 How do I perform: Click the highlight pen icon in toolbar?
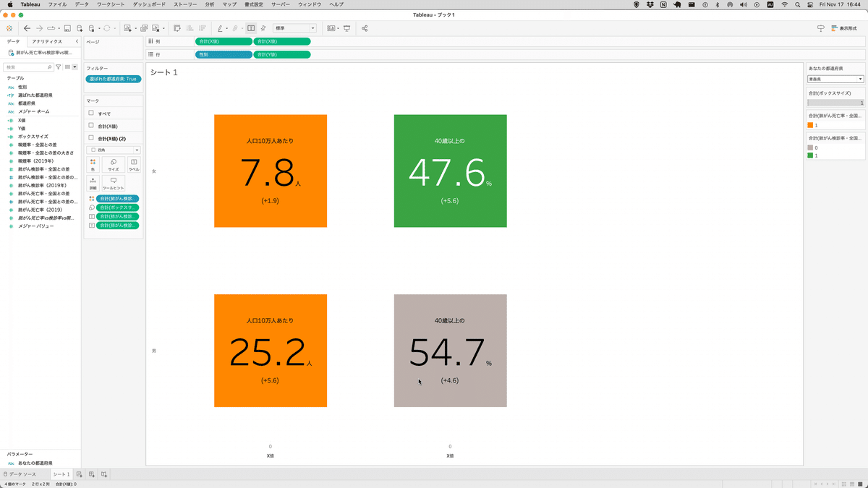pyautogui.click(x=220, y=28)
